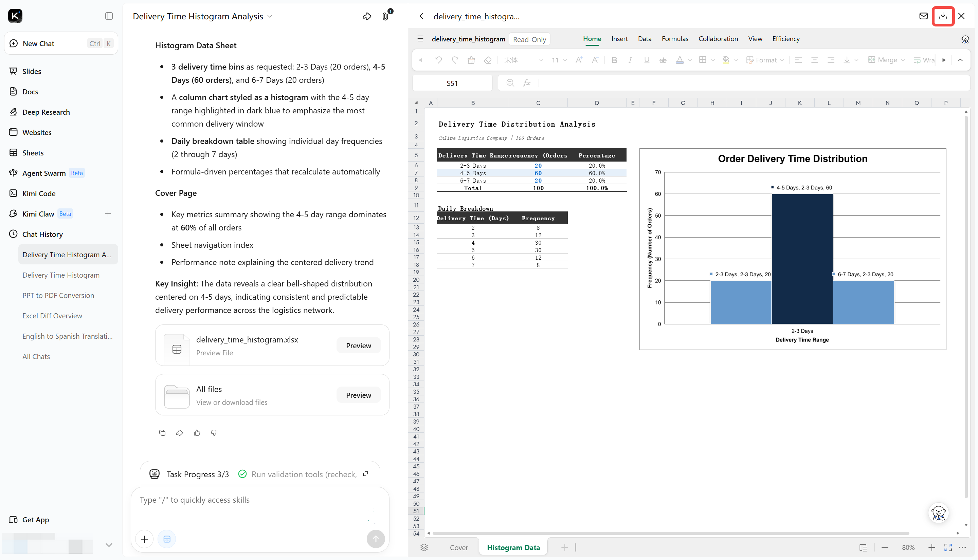Toggle the sheets skill chip in chat input
The image size is (978, 560).
pyautogui.click(x=167, y=539)
